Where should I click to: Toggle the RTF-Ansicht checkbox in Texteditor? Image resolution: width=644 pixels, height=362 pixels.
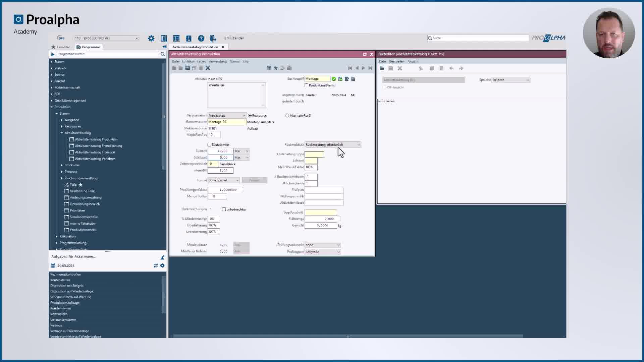384,87
